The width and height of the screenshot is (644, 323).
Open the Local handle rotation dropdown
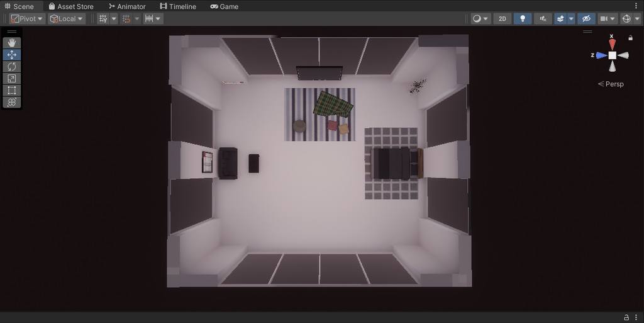[x=67, y=18]
